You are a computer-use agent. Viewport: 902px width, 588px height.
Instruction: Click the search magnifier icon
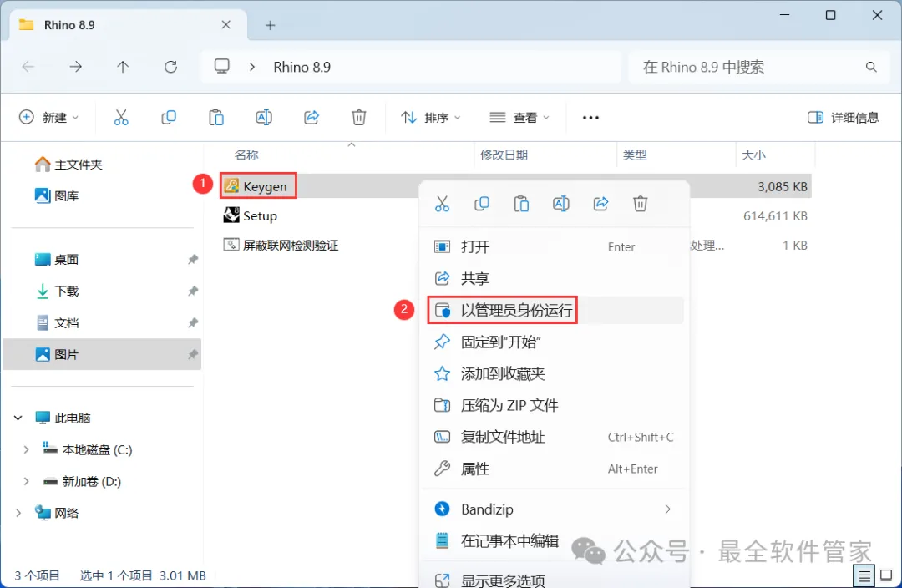tap(871, 68)
